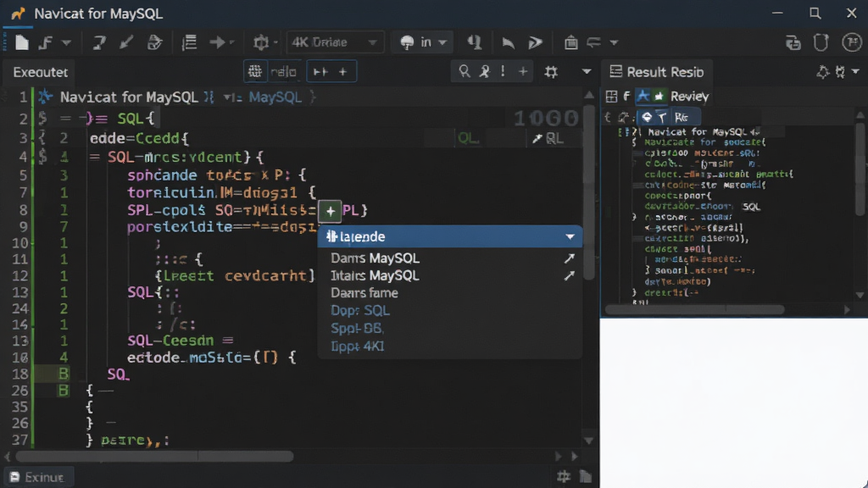Click the stacked windows icon at the top right
868x488 pixels.
click(x=793, y=42)
